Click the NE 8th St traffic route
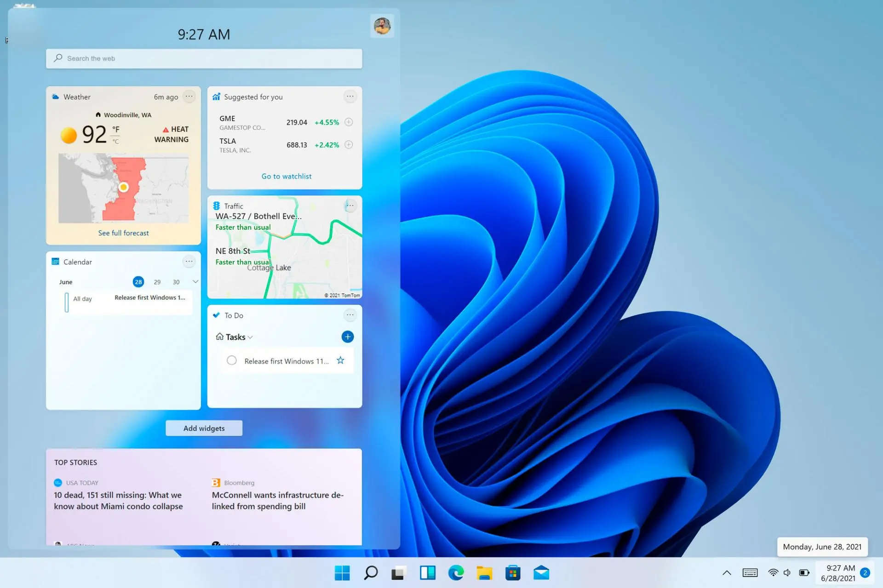883x588 pixels. point(243,256)
